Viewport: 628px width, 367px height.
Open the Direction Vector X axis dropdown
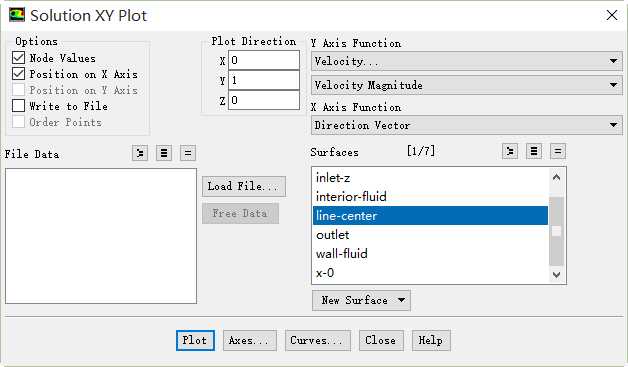pyautogui.click(x=467, y=125)
